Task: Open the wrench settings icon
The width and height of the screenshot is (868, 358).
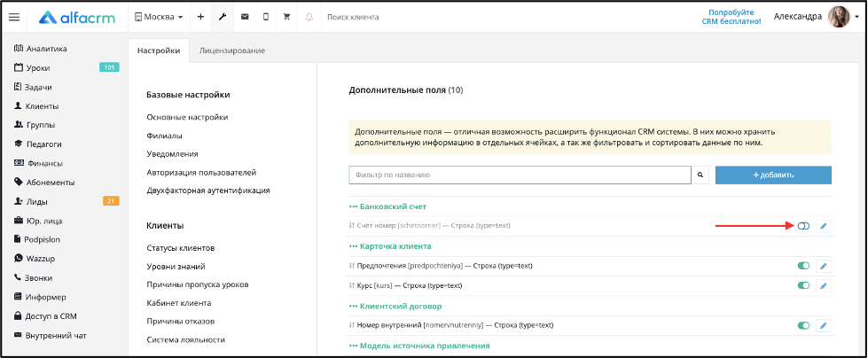Action: pos(222,17)
